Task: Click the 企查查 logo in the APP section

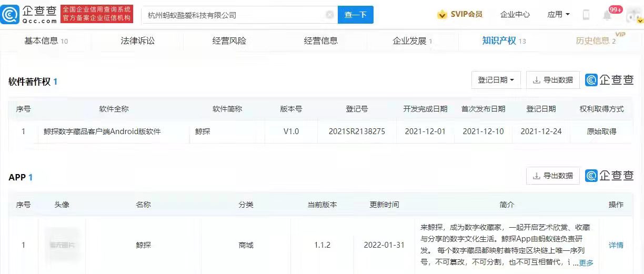Action: [x=610, y=176]
